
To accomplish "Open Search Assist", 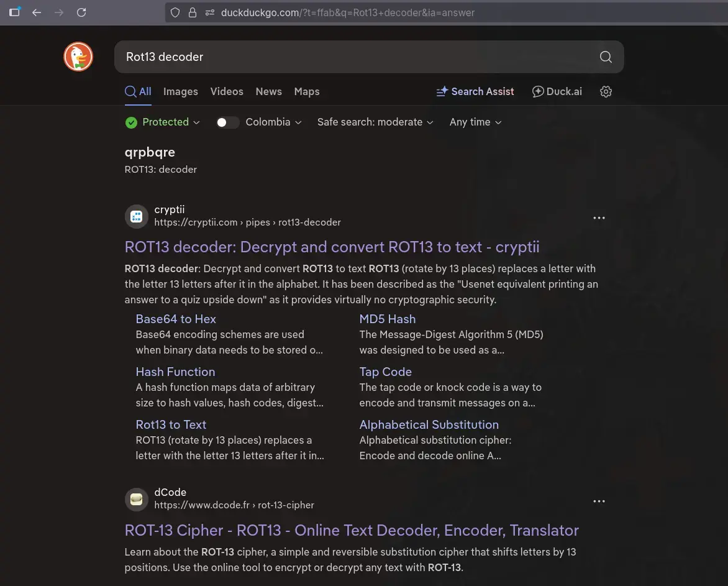I will pyautogui.click(x=475, y=91).
